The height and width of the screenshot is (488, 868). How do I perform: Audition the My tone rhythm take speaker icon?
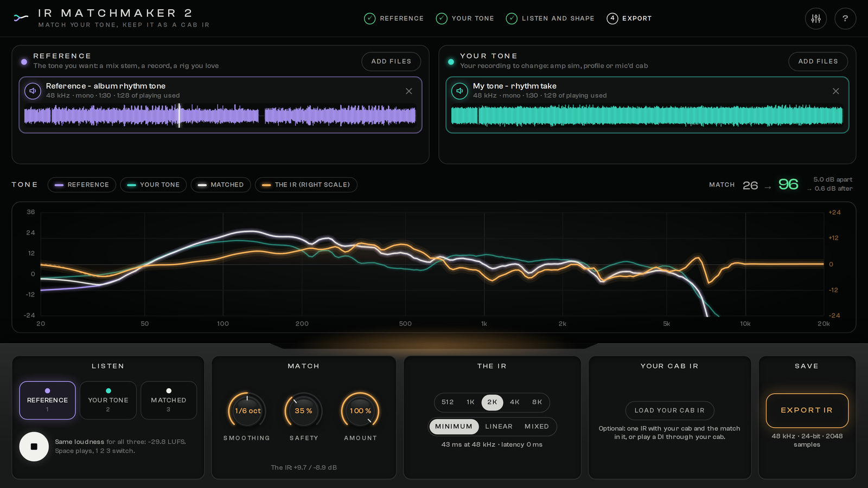pyautogui.click(x=459, y=91)
